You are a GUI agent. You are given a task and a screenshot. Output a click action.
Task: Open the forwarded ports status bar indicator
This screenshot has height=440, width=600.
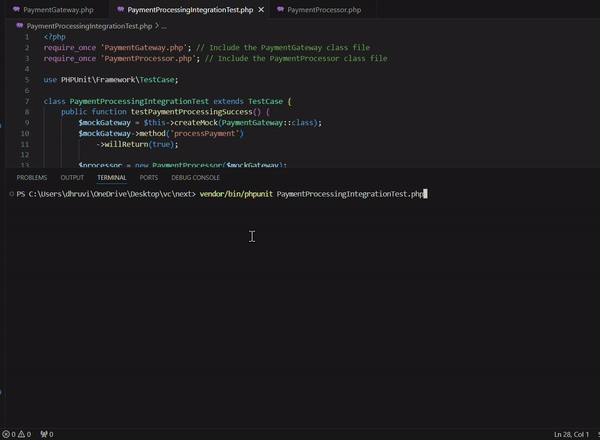[45, 434]
